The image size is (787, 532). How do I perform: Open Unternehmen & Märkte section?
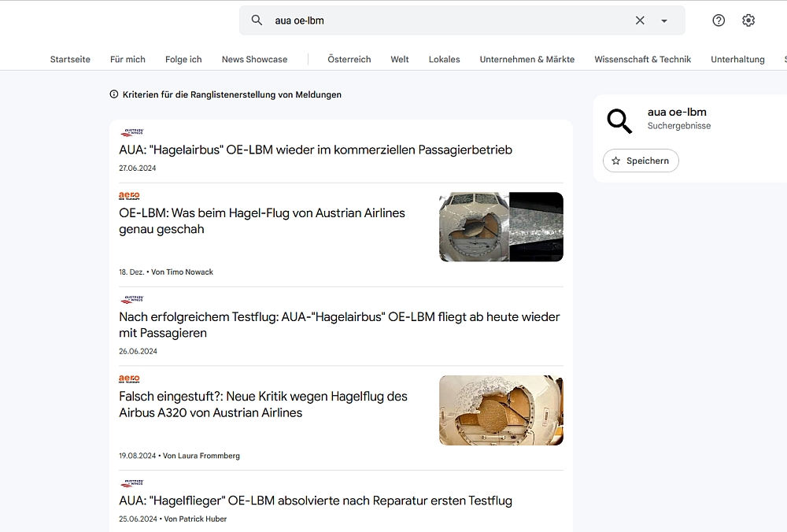tap(527, 59)
